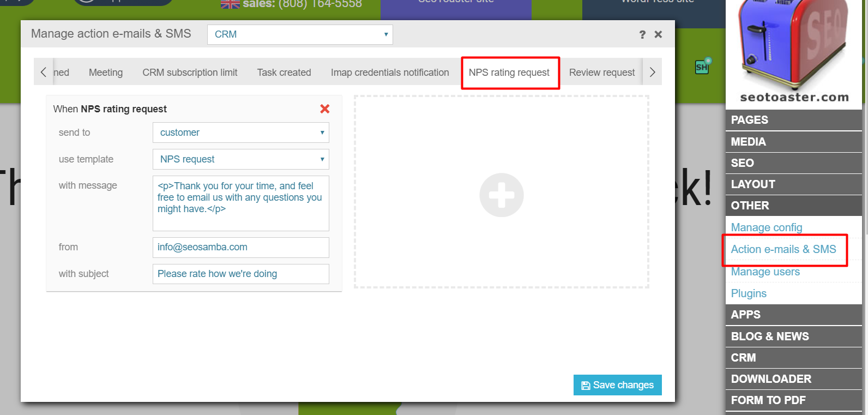Close the Manage action e-mails dialog
868x415 pixels.
click(658, 34)
